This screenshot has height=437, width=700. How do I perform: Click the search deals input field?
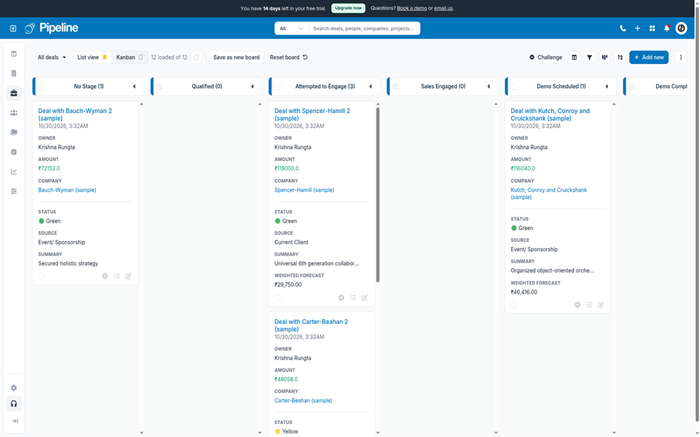pyautogui.click(x=364, y=29)
